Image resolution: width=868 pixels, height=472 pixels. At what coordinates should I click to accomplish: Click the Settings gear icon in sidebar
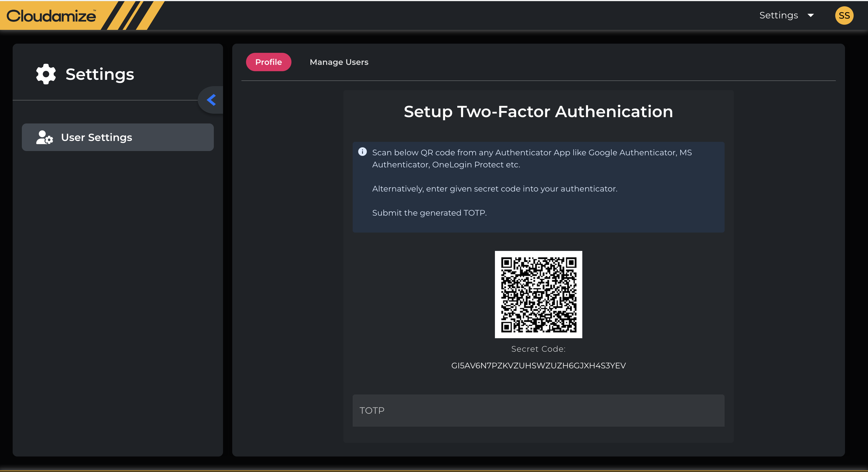46,74
